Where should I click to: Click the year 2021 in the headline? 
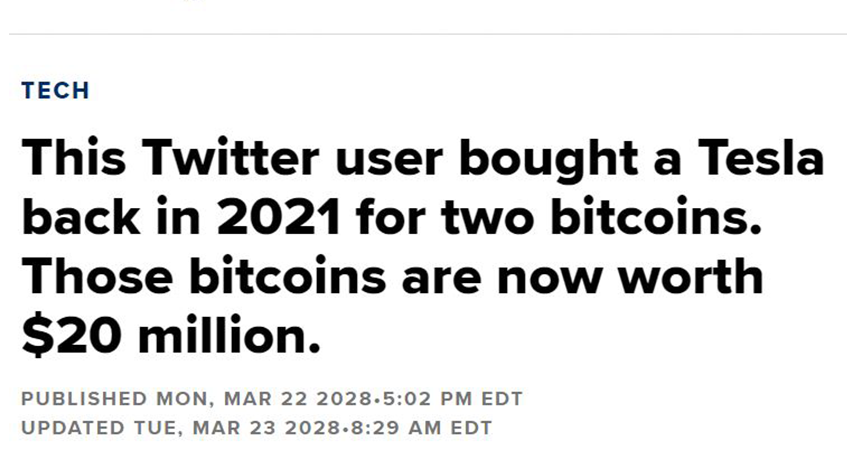[279, 217]
